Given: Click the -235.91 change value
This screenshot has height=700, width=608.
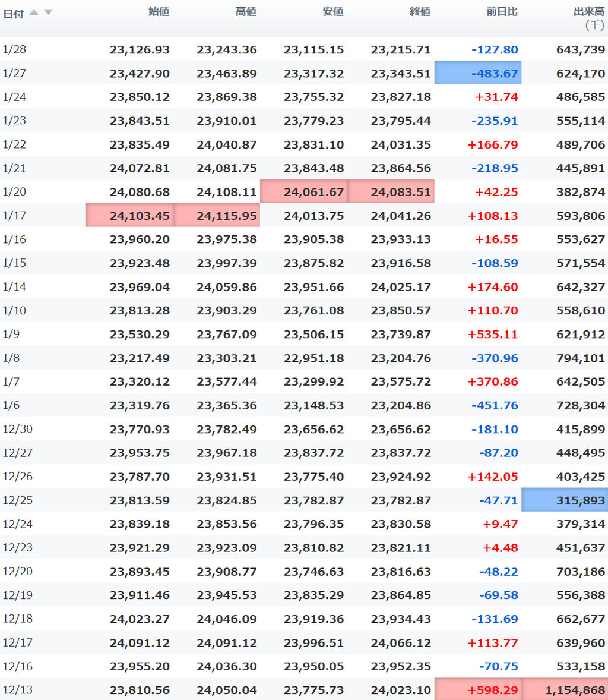Looking at the screenshot, I should tap(495, 121).
